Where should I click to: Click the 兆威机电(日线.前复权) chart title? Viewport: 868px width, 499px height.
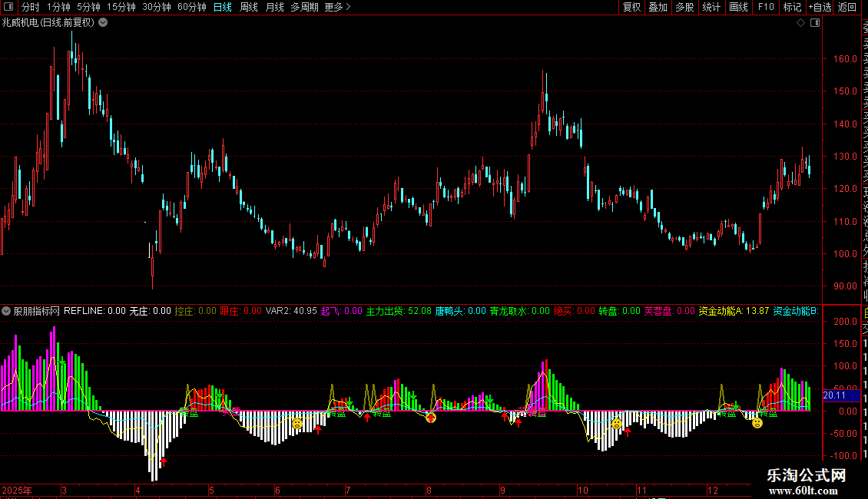coord(48,23)
